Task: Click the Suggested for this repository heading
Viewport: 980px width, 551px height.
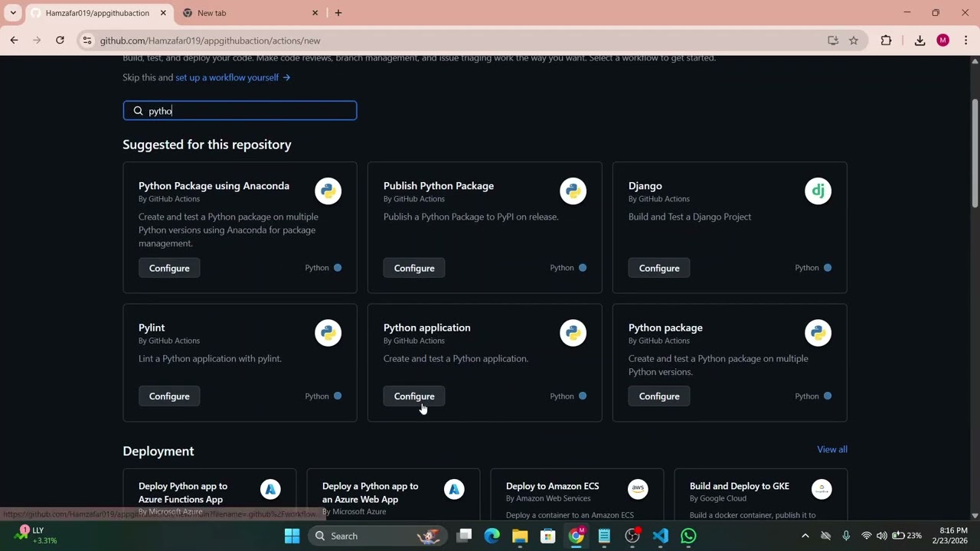Action: (x=207, y=145)
